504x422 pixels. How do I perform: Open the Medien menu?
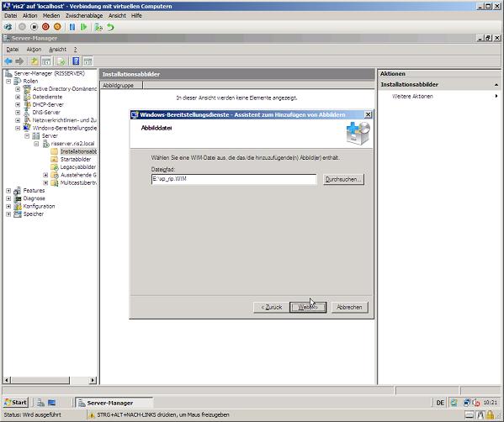pyautogui.click(x=51, y=15)
